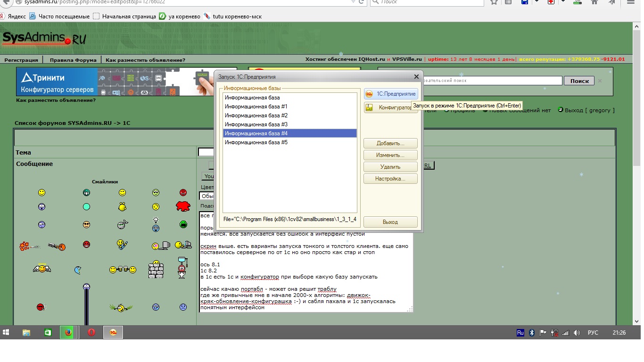This screenshot has height=362, width=644.
Task: Insert the turquoise blank-face emoticon
Action: (86, 207)
